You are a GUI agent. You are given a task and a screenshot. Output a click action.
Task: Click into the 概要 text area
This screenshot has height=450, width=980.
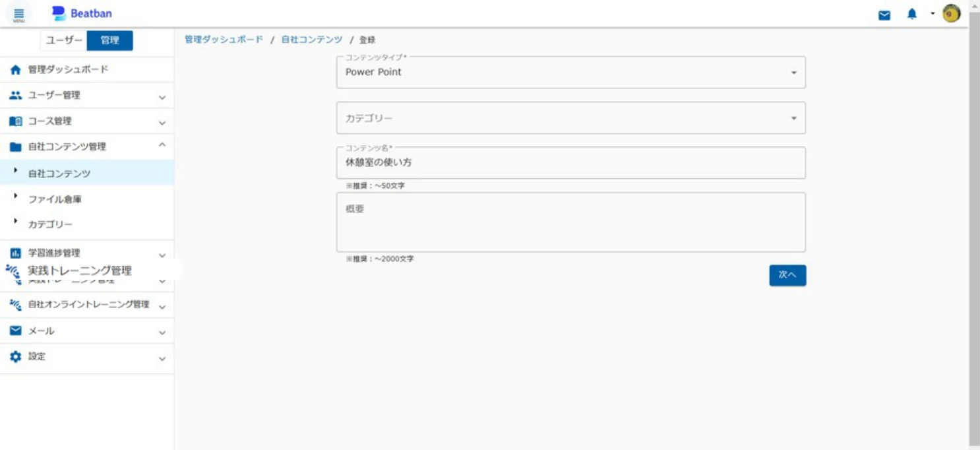coord(571,222)
